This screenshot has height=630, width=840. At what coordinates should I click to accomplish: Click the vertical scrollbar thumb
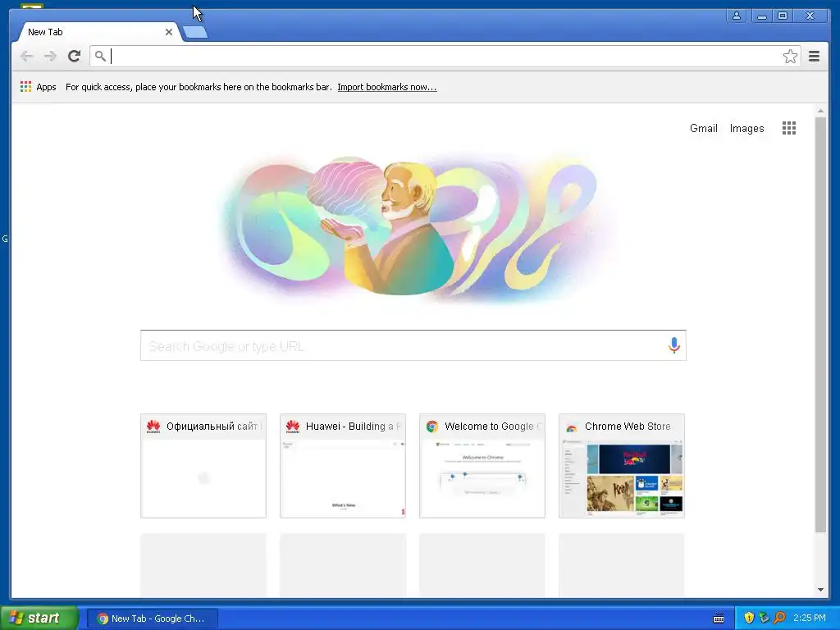pos(820,325)
